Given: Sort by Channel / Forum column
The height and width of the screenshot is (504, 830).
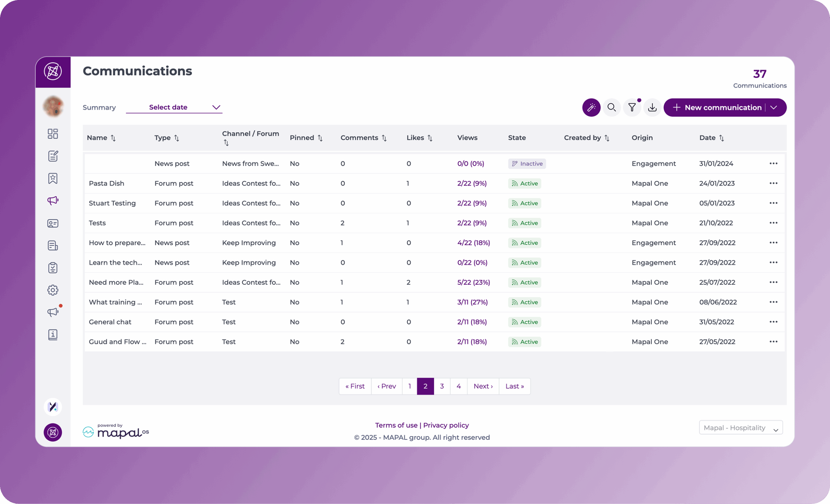Looking at the screenshot, I should coord(226,143).
